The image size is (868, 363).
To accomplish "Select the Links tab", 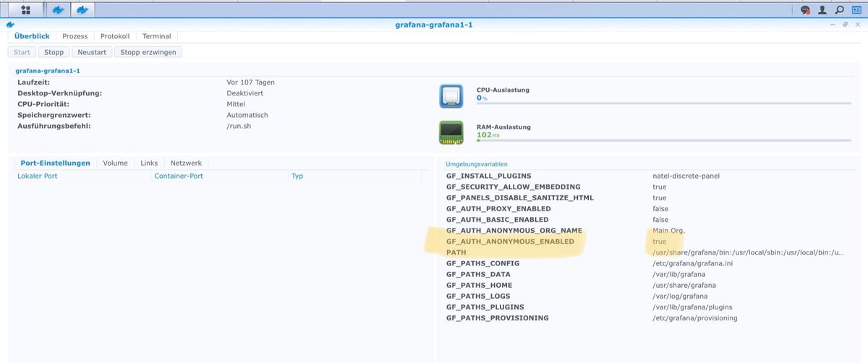I will click(x=149, y=163).
